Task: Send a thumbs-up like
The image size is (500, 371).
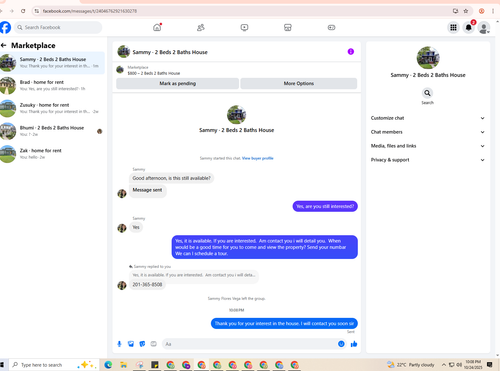Action: pyautogui.click(x=354, y=344)
